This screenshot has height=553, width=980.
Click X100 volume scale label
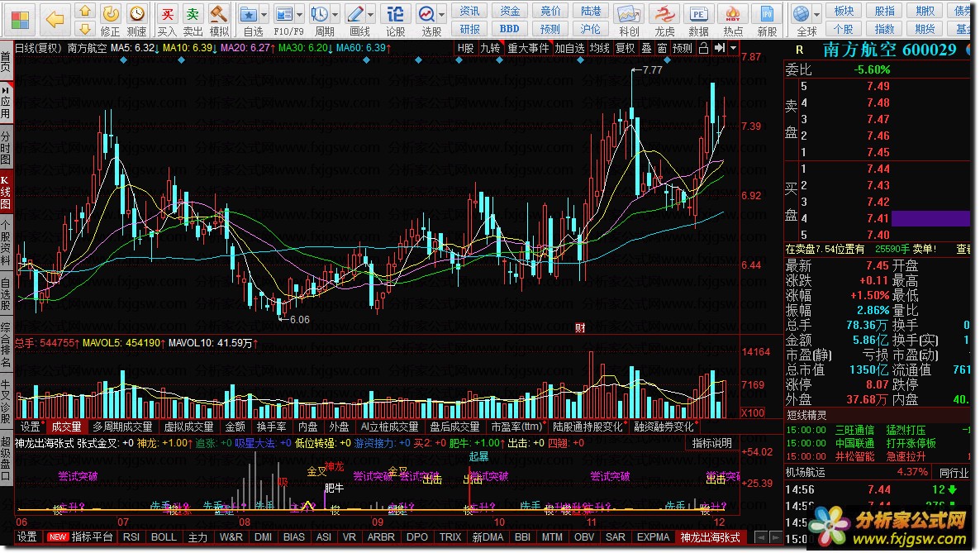[753, 412]
